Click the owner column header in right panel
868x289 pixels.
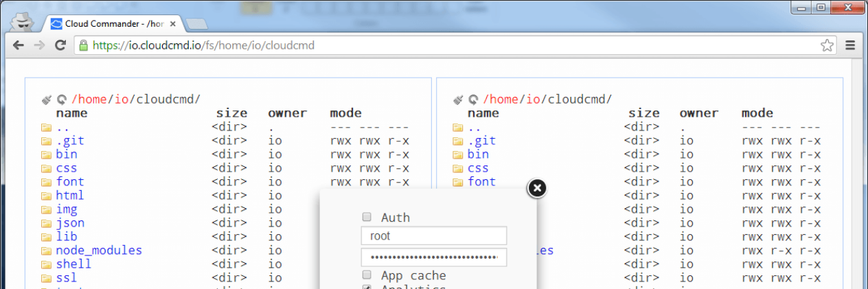699,113
